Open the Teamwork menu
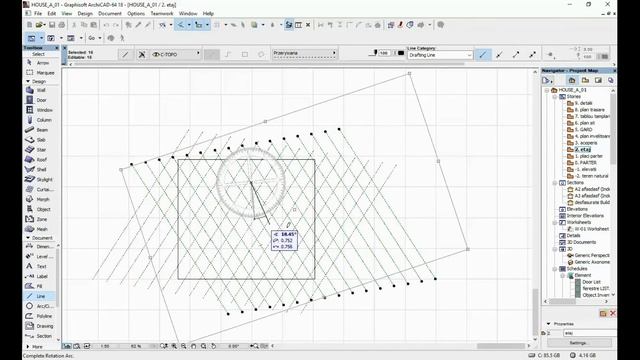This screenshot has height=360, width=640. 162,13
